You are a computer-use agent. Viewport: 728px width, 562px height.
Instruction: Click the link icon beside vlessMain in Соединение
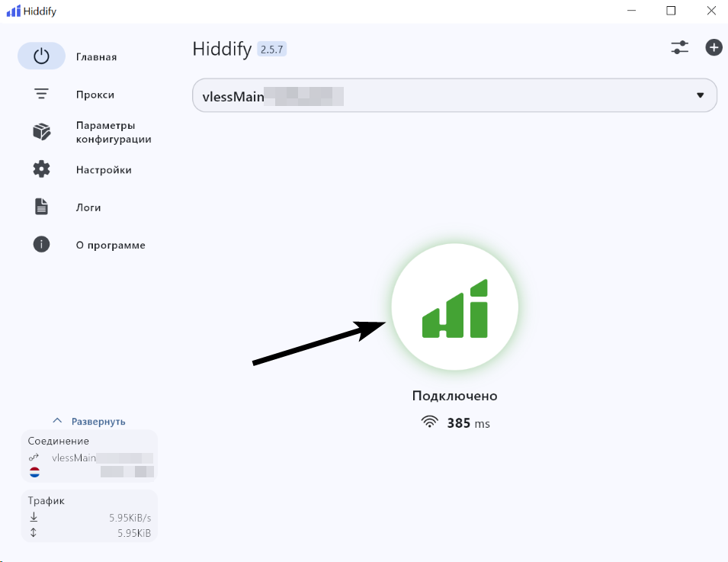34,458
